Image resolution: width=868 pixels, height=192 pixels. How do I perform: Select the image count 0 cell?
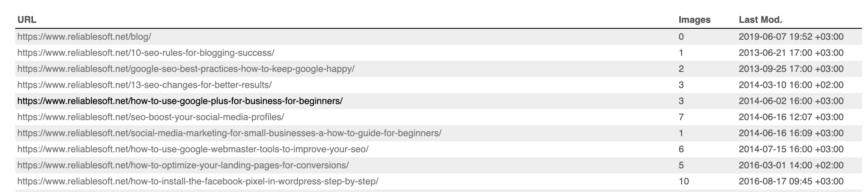[x=681, y=37]
